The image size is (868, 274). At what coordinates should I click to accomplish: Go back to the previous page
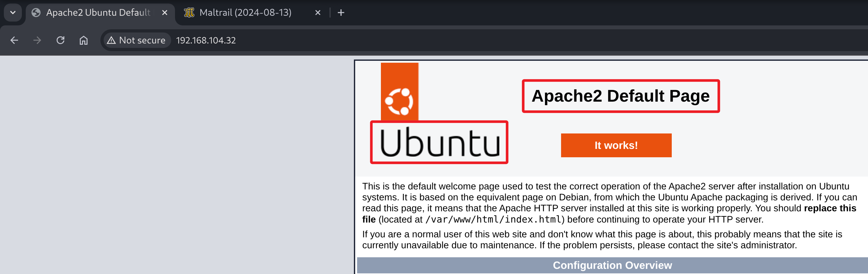[14, 41]
